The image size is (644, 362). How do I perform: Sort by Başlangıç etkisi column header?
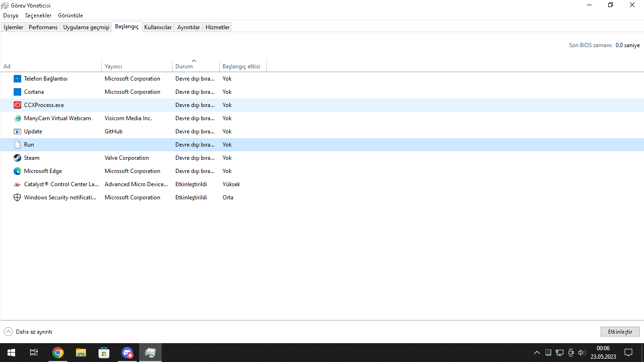coord(243,66)
